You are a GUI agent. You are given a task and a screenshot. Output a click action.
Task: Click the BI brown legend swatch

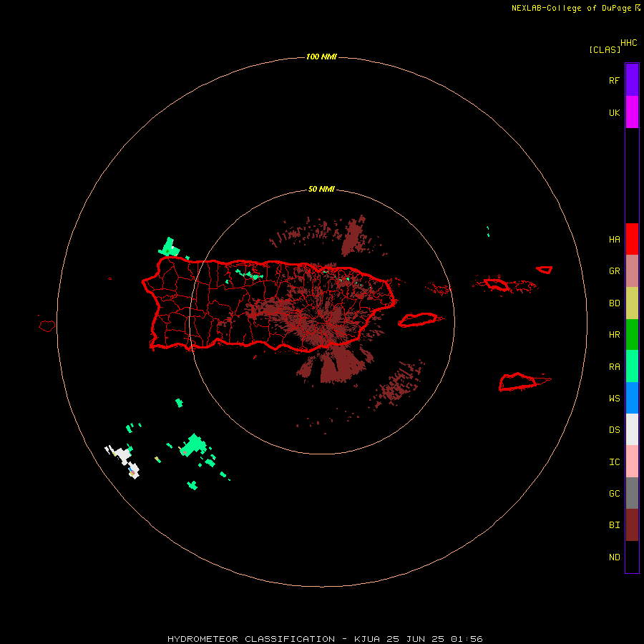632,525
